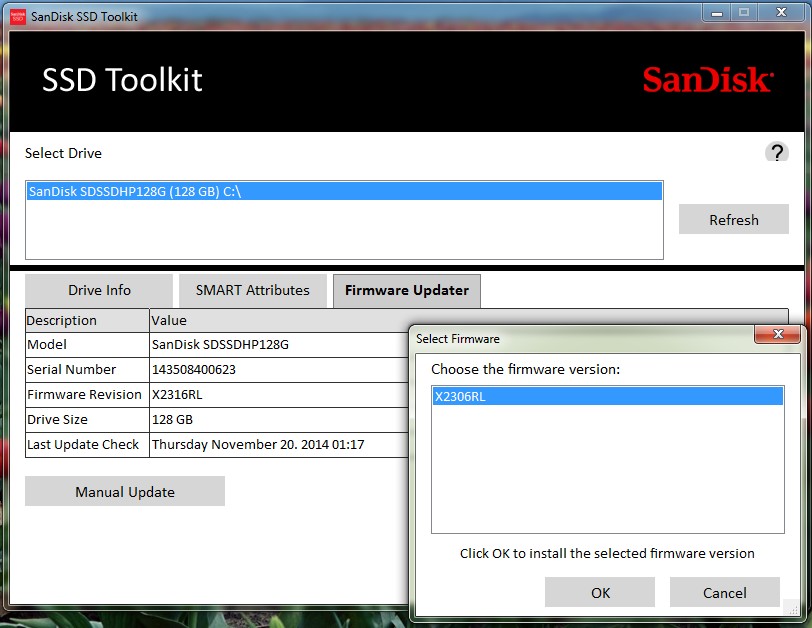
Task: Select firmware revision value X2316RL
Action: (x=177, y=395)
